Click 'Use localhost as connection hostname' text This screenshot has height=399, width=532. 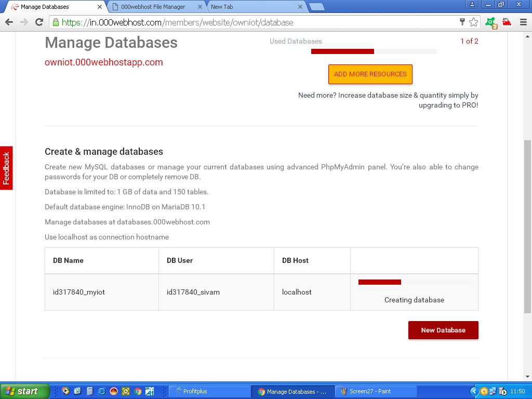(x=107, y=237)
